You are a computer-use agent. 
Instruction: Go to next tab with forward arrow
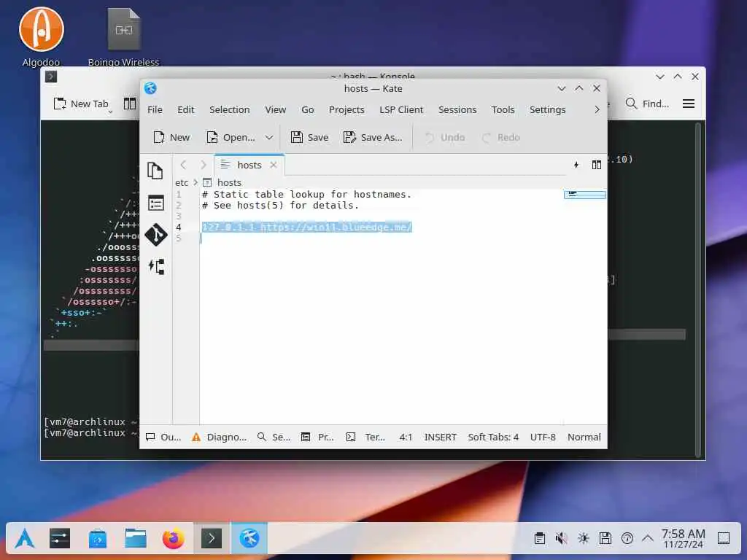(x=204, y=165)
